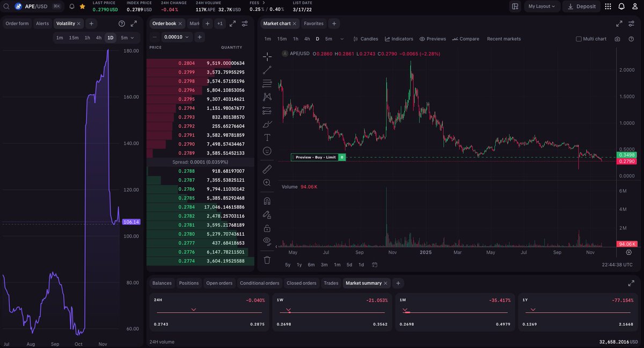This screenshot has width=644, height=348.
Task: Select the trend line drawing tool
Action: coord(267,70)
